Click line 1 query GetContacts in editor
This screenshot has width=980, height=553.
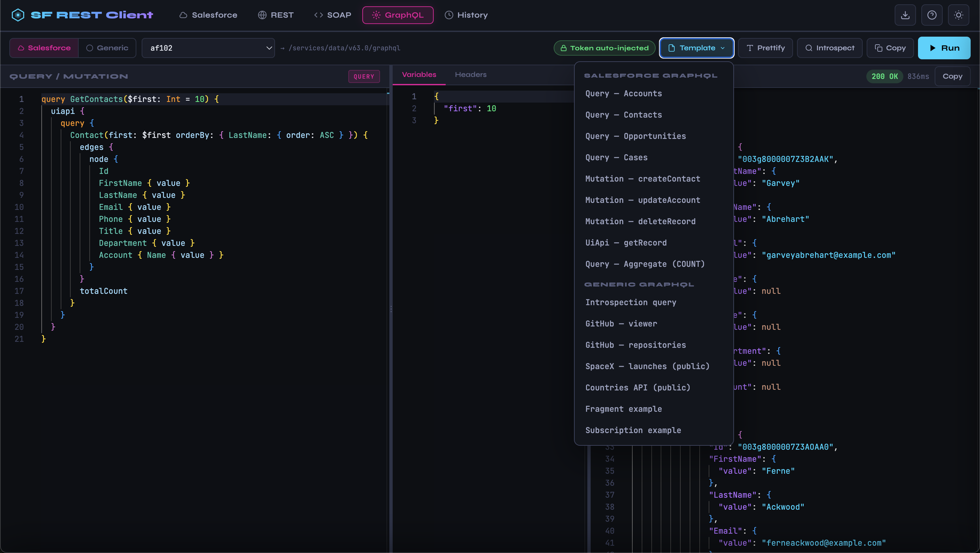point(130,99)
